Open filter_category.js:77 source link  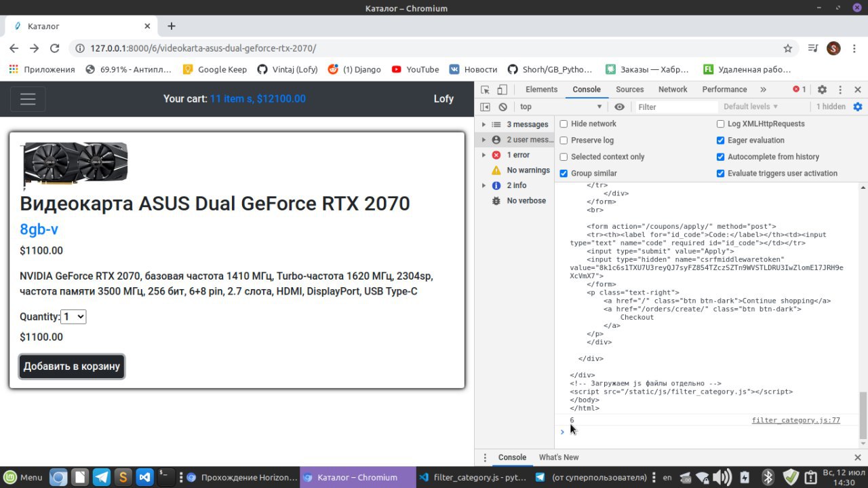coord(795,421)
